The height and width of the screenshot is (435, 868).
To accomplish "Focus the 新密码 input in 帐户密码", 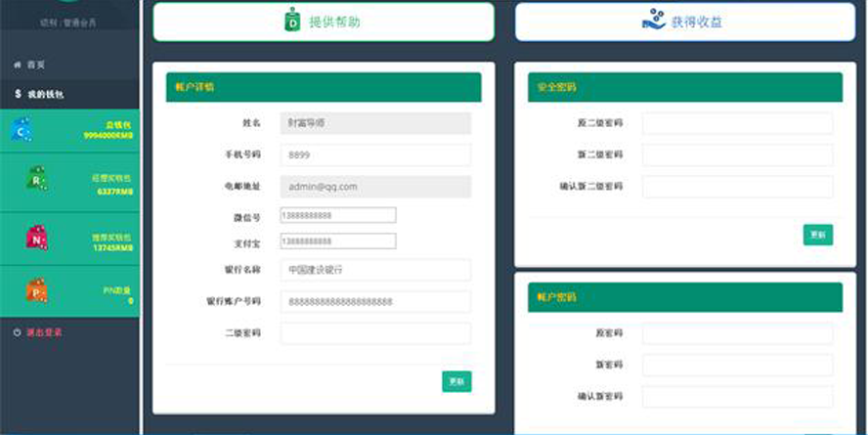I will click(737, 365).
